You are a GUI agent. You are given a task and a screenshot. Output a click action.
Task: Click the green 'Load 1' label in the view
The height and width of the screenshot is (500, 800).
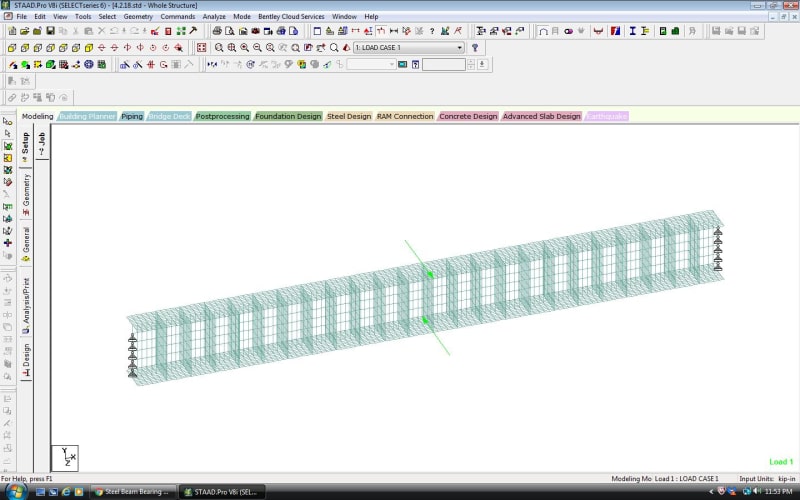tap(781, 462)
